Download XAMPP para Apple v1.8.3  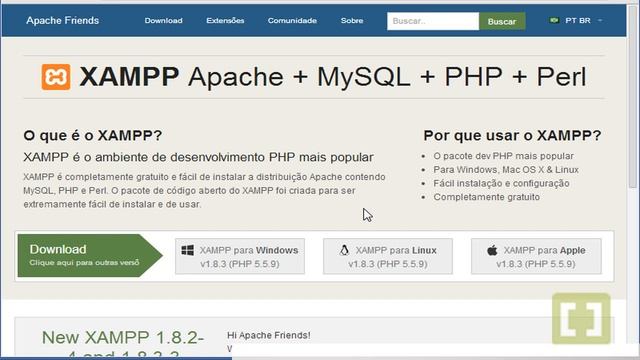536,256
